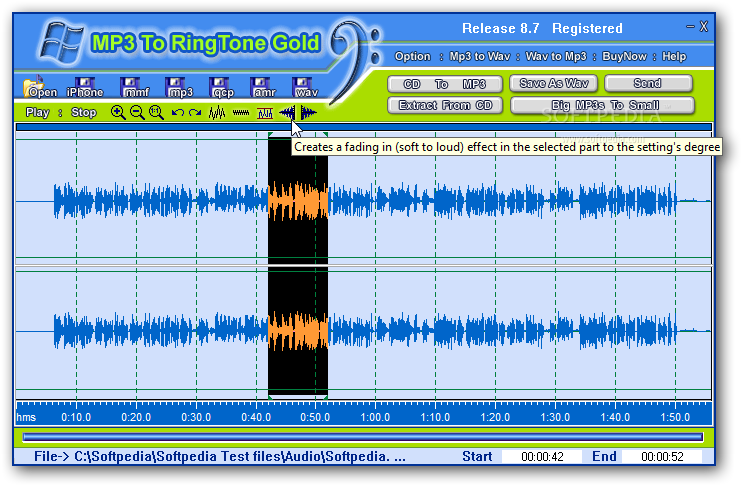Click the Extract From CD button
Viewport: 743px width, 486px height.
point(444,105)
